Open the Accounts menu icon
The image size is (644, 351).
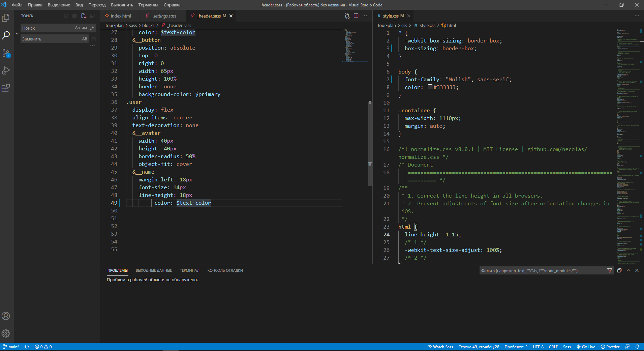(6, 316)
